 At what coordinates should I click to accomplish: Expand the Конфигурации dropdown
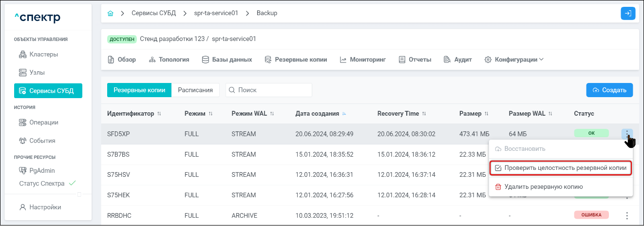pos(514,60)
